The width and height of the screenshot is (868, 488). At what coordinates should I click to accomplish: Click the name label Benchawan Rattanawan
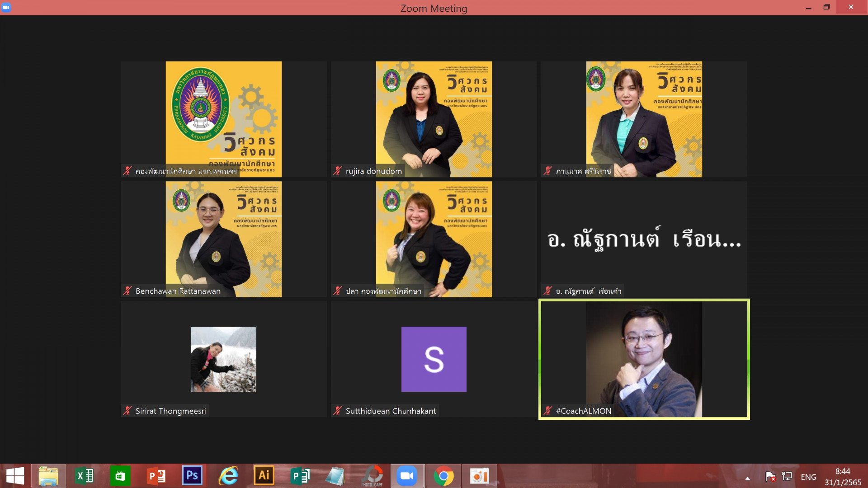pos(178,291)
